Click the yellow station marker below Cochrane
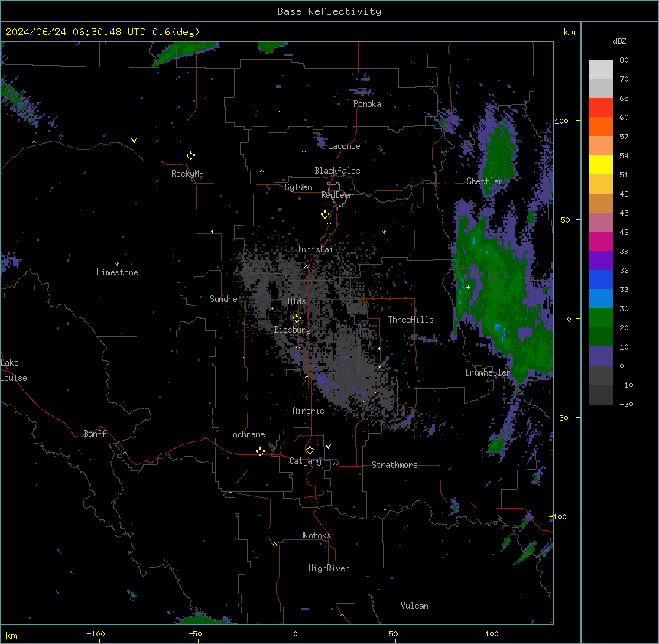 tap(261, 451)
